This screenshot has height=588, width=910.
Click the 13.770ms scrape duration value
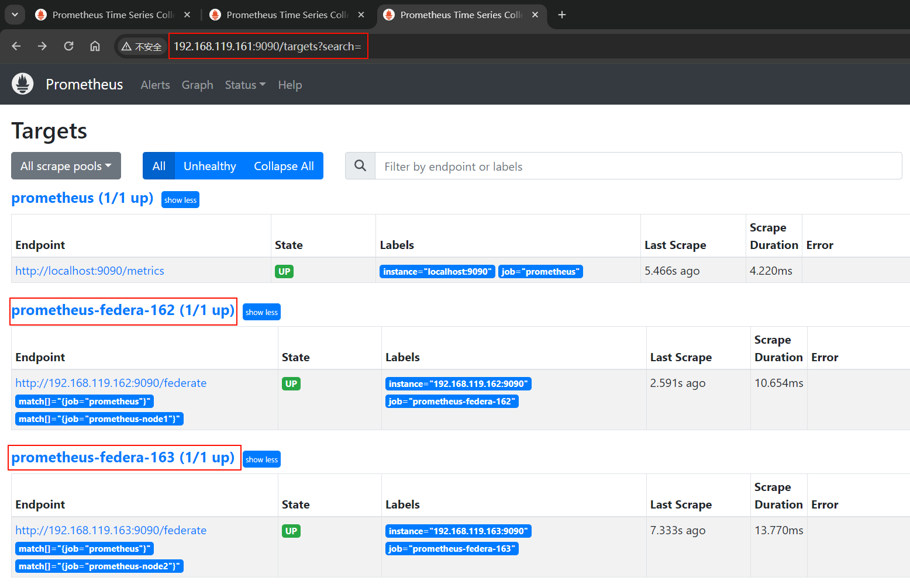779,530
